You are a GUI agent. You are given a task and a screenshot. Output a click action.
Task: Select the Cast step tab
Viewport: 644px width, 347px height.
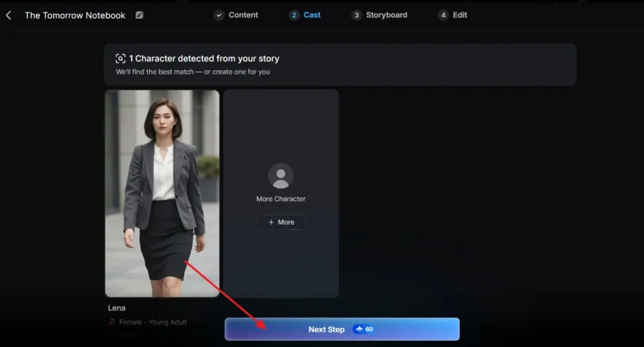click(312, 15)
